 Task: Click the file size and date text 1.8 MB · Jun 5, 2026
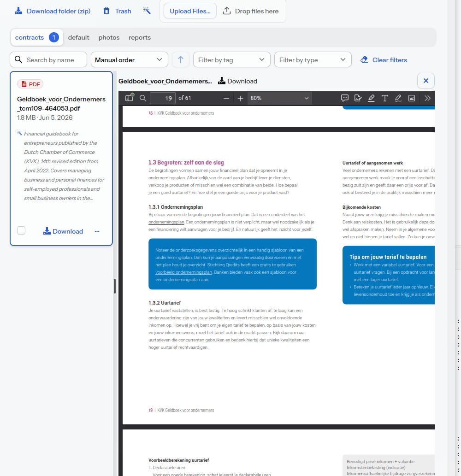pyautogui.click(x=45, y=118)
